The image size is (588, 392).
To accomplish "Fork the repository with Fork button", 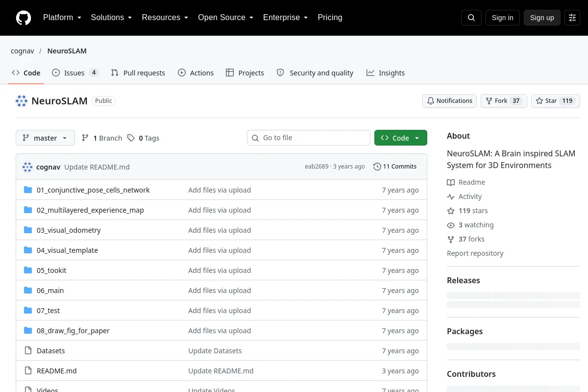I will click(504, 101).
